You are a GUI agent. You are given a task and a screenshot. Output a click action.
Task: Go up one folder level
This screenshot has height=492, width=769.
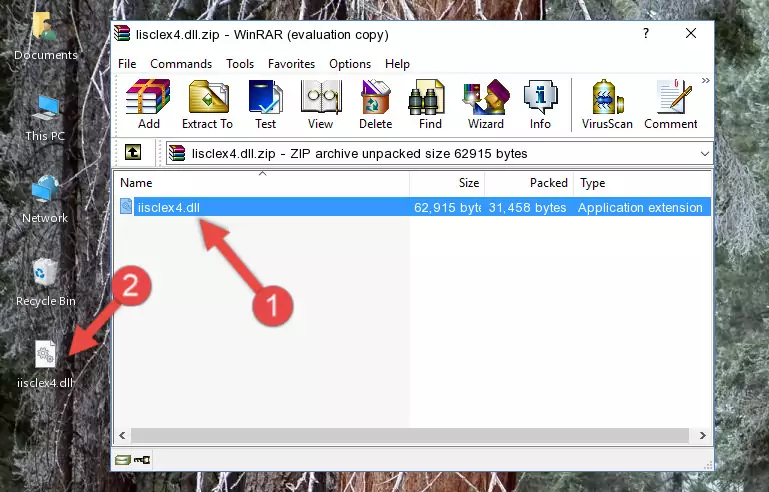[x=133, y=153]
